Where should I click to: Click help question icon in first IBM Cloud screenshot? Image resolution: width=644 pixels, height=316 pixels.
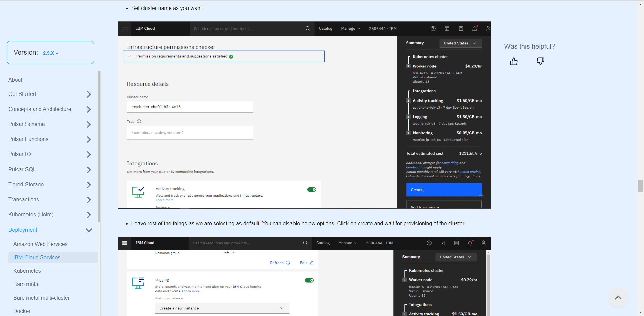[x=433, y=29]
